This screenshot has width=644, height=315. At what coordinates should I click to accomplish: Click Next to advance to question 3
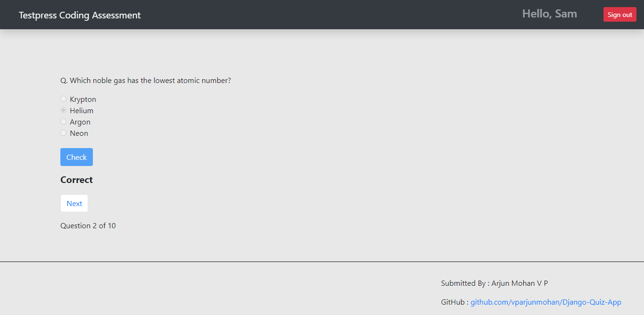pyautogui.click(x=74, y=203)
